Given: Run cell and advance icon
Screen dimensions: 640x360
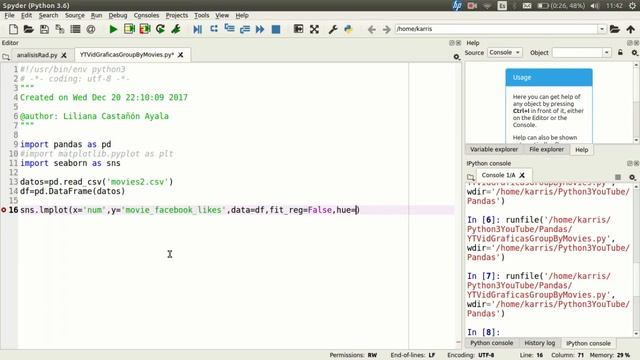Looking at the screenshot, I should [x=145, y=29].
